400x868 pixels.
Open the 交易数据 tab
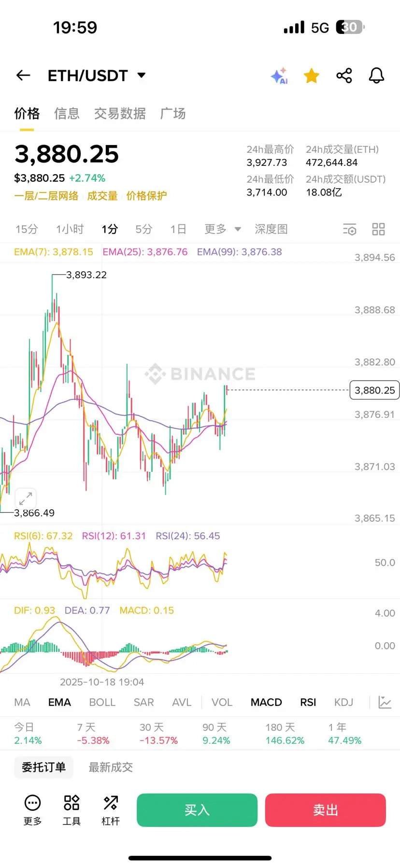(x=120, y=114)
